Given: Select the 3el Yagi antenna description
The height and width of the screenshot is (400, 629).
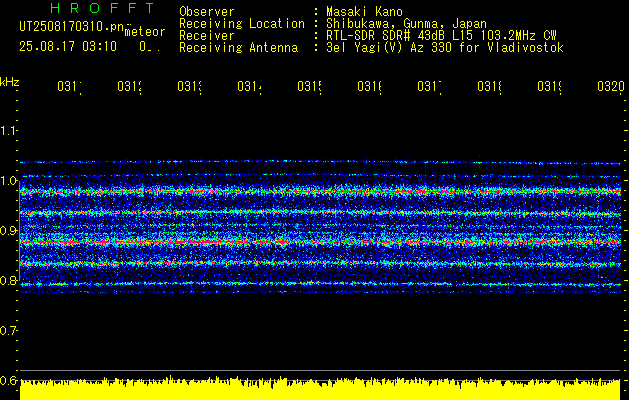Looking at the screenshot, I should [x=445, y=48].
